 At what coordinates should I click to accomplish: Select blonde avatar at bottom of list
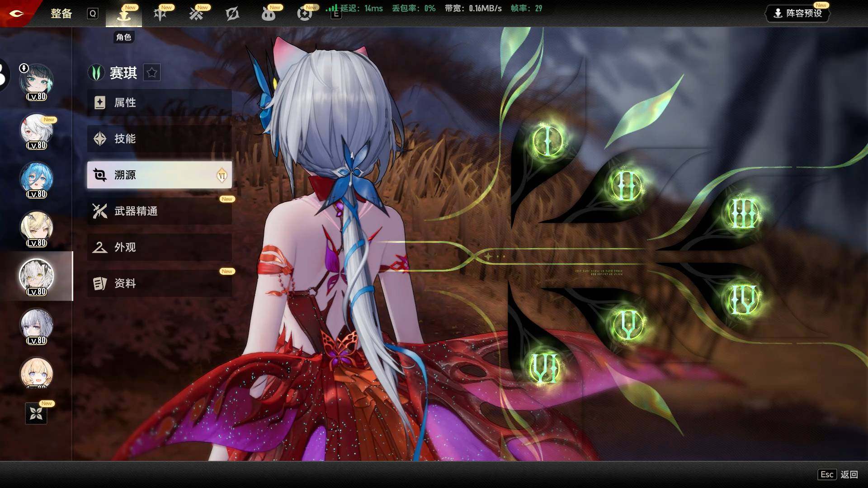point(36,373)
